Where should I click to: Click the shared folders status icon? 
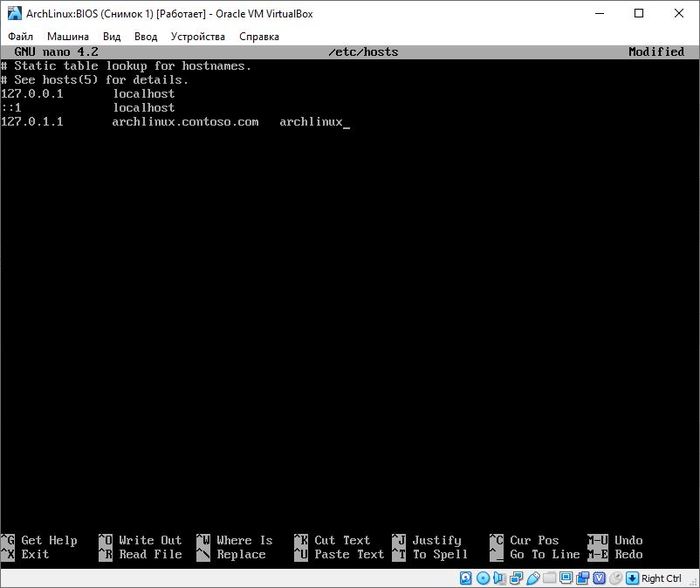coord(550,578)
